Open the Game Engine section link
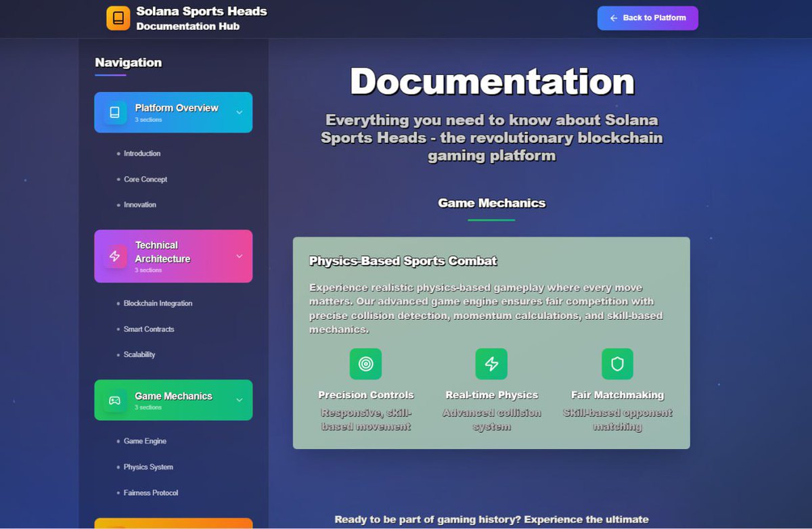Screen dimensions: 812x529 coord(145,441)
